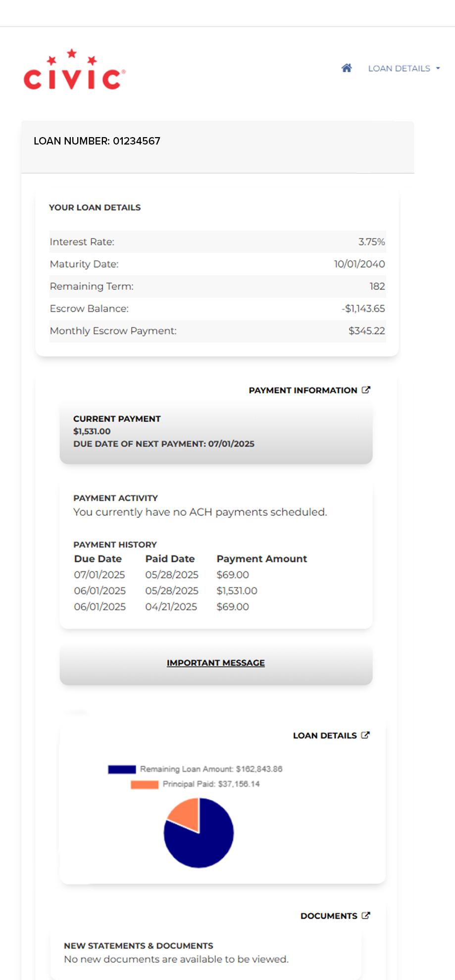The image size is (455, 980).
Task: Open the PAYMENT INFORMATION heading link
Action: [303, 391]
